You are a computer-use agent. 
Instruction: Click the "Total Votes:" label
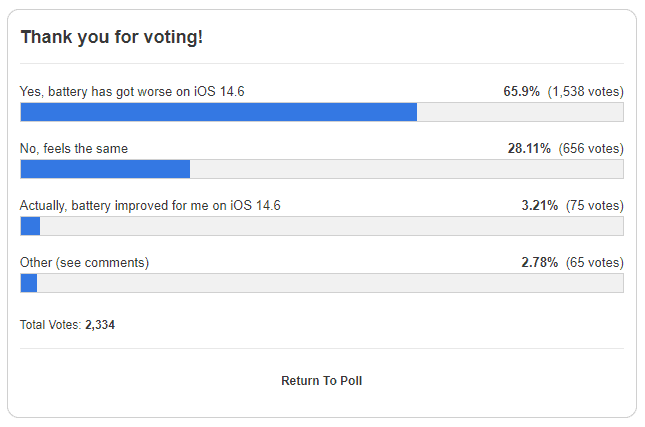tap(50, 325)
